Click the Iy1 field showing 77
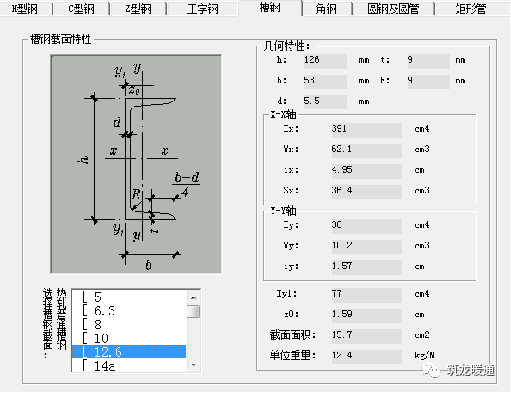 click(x=366, y=295)
